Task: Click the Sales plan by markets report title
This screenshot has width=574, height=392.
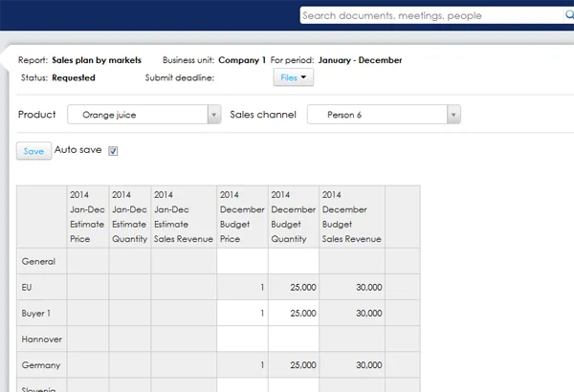Action: 97,60
